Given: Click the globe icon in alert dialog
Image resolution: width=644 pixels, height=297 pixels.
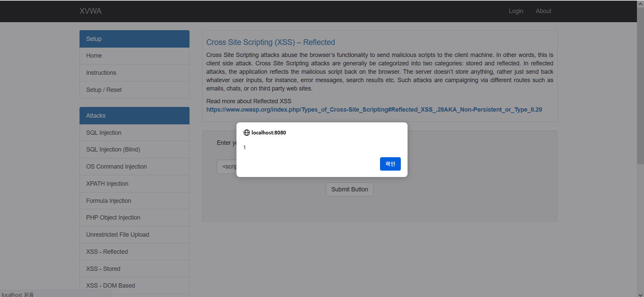Looking at the screenshot, I should click(247, 133).
